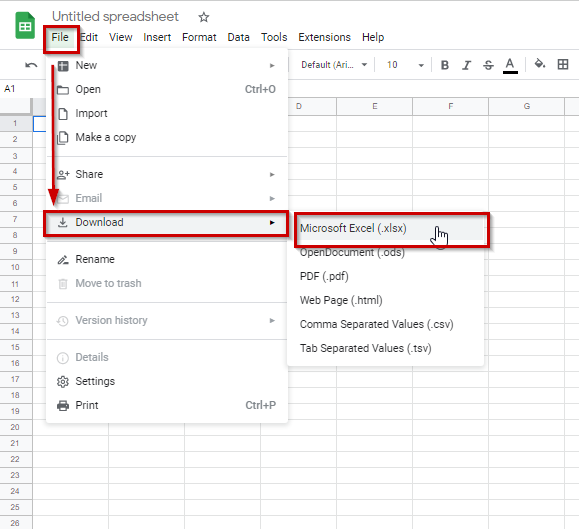This screenshot has height=529, width=579.
Task: Open the Default (Ari...) font dropdown
Action: (x=334, y=65)
